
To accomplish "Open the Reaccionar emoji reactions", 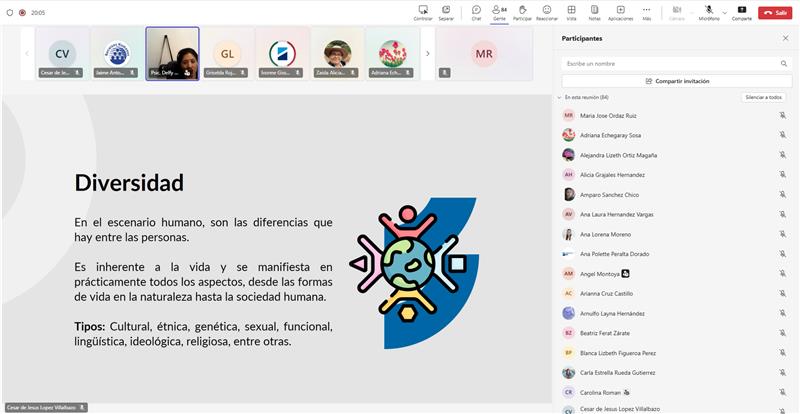I will tap(547, 11).
